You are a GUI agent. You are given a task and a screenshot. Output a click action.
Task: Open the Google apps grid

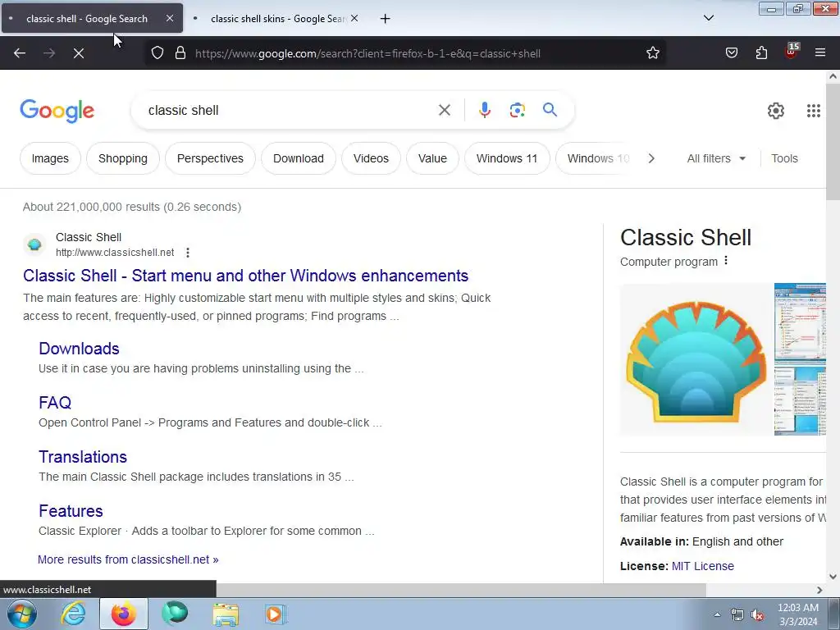(813, 111)
